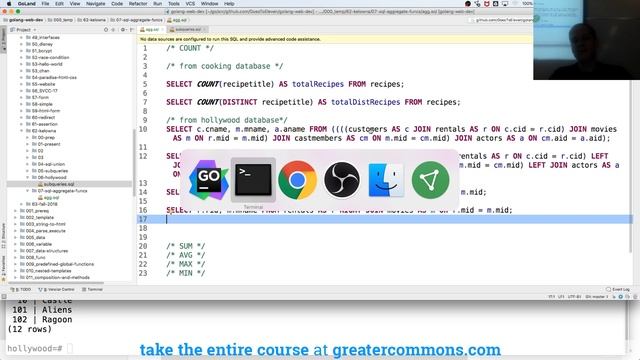This screenshot has height=360, width=640.
Task: Open the Terminal tool window tab
Action: coord(93,289)
